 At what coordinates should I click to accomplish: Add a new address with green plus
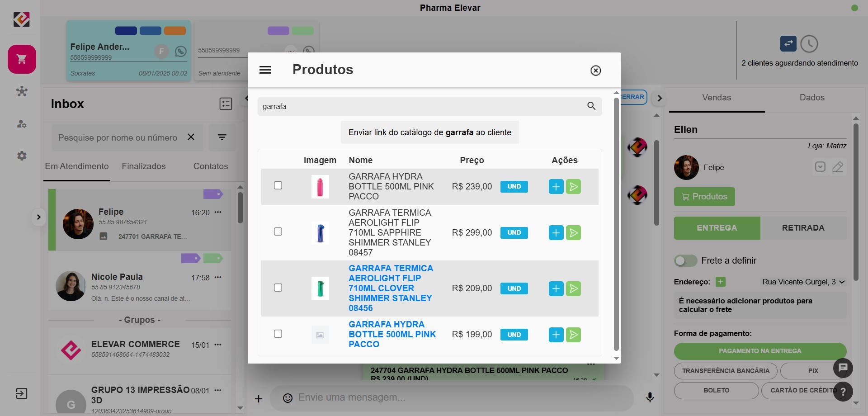click(721, 282)
